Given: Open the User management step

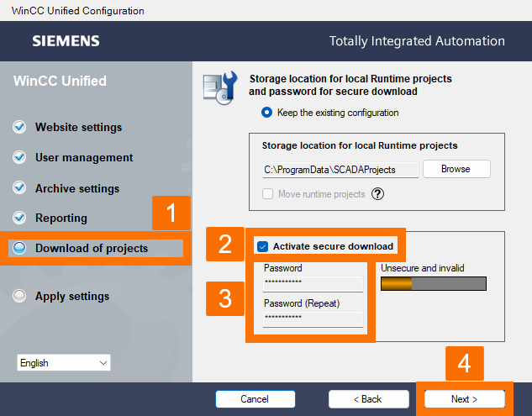Looking at the screenshot, I should [x=84, y=157].
